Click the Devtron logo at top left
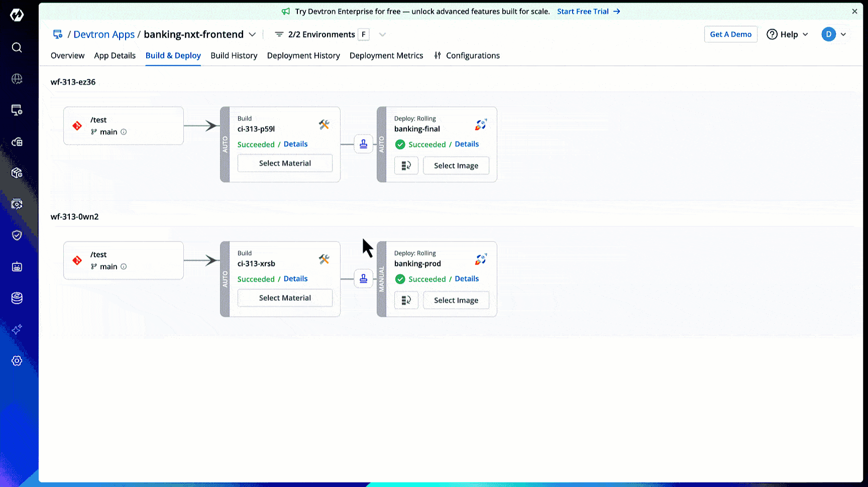 coord(17,15)
